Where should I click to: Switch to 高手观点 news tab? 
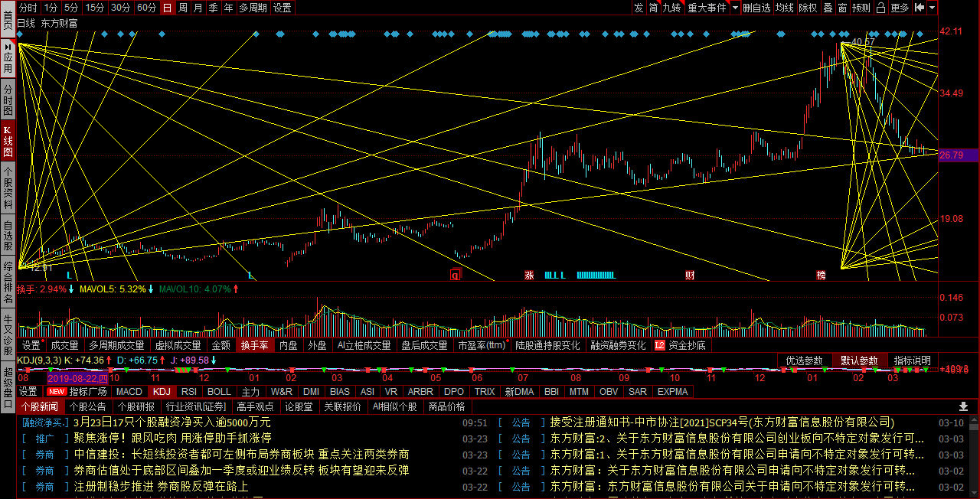[x=255, y=406]
